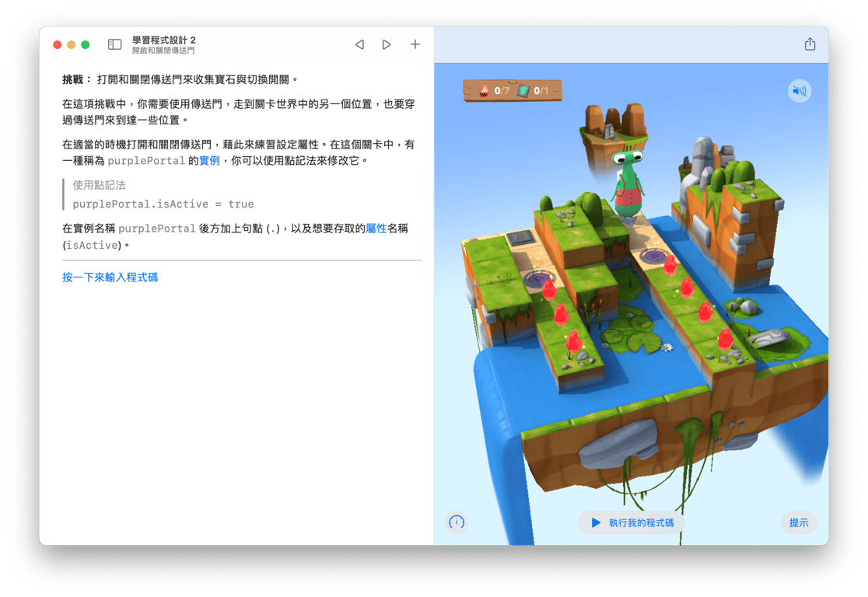Open the 屬性 glossary link

click(376, 228)
